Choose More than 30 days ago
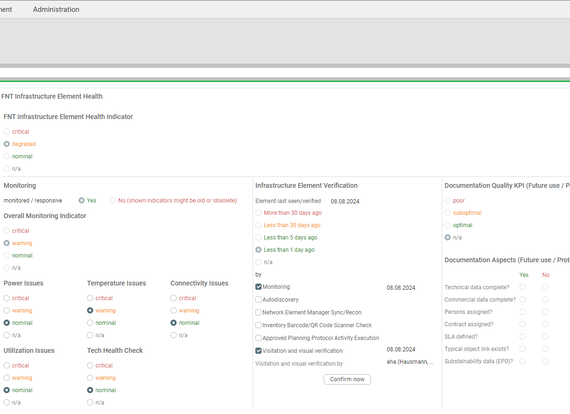 point(258,213)
